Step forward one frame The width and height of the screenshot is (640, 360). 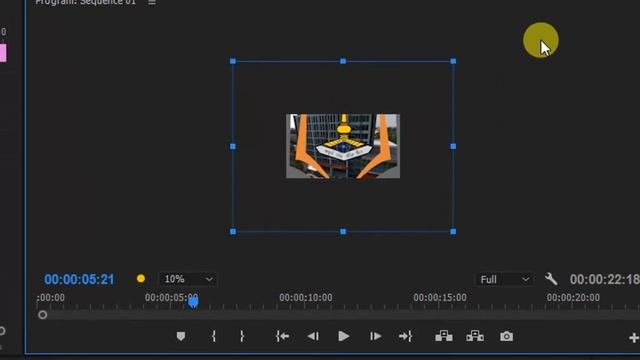tap(375, 336)
